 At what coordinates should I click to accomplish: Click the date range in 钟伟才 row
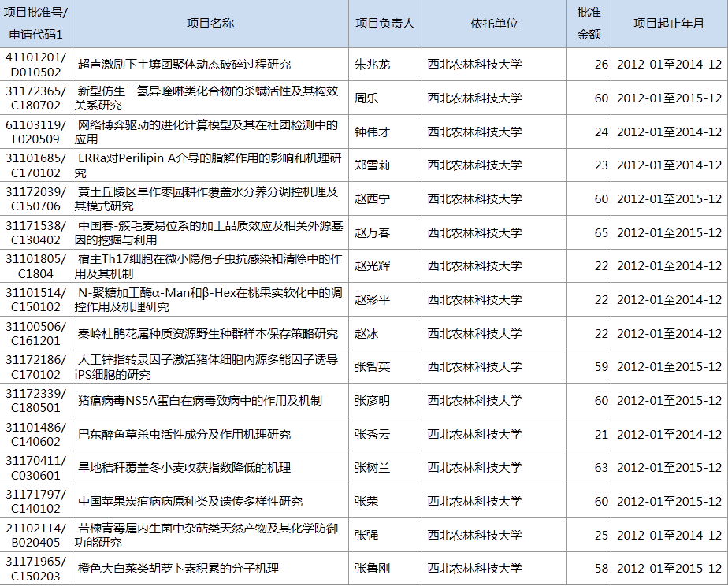669,132
